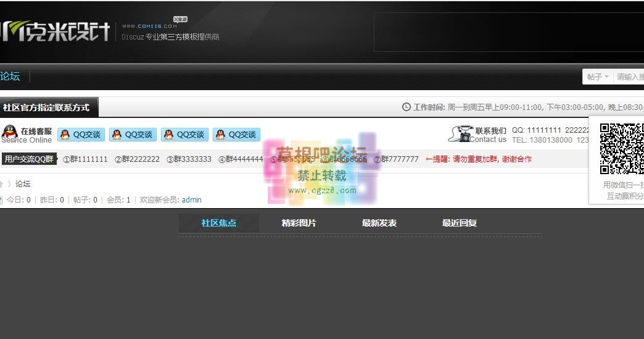Switch to the 社区焦点 tab
644x339 pixels.
[219, 223]
